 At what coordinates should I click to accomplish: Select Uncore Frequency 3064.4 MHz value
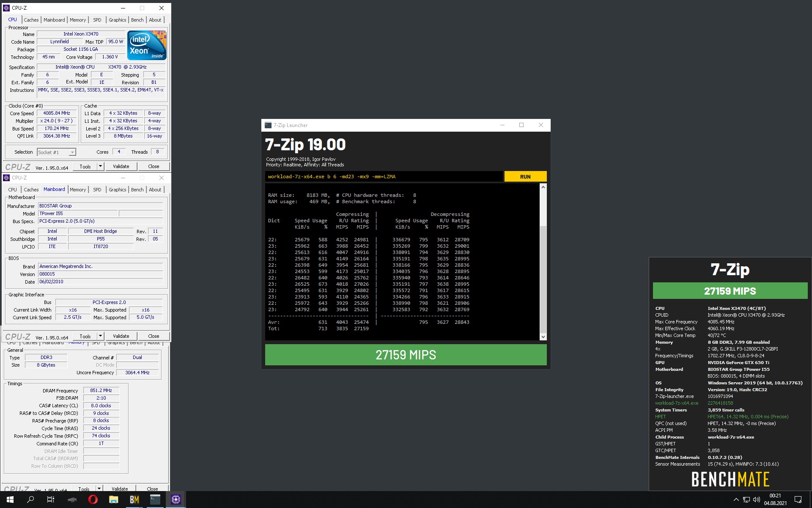pyautogui.click(x=137, y=373)
